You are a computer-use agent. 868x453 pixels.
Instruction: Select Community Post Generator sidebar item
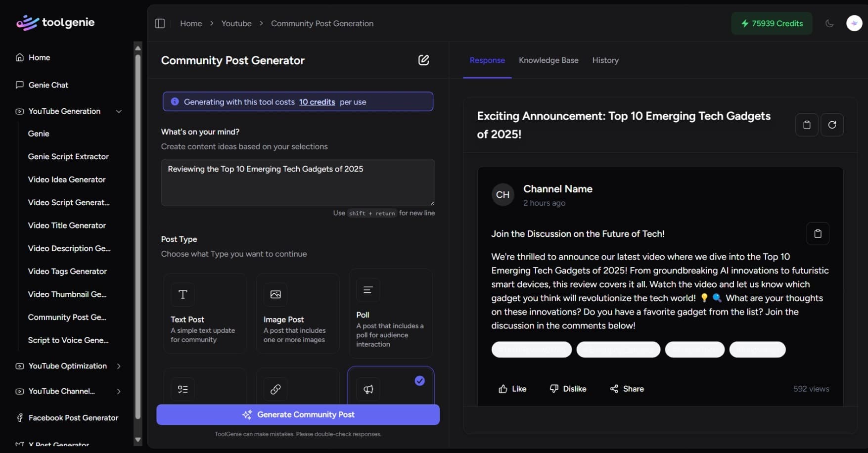[x=67, y=317]
